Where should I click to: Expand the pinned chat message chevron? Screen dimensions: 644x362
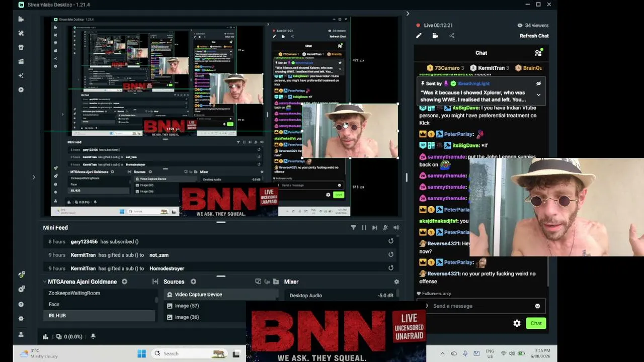coord(538,95)
